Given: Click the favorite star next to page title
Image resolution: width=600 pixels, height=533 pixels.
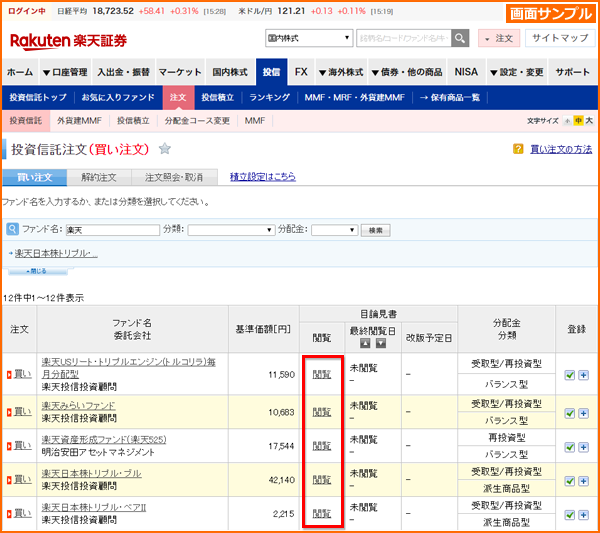Looking at the screenshot, I should 165,148.
